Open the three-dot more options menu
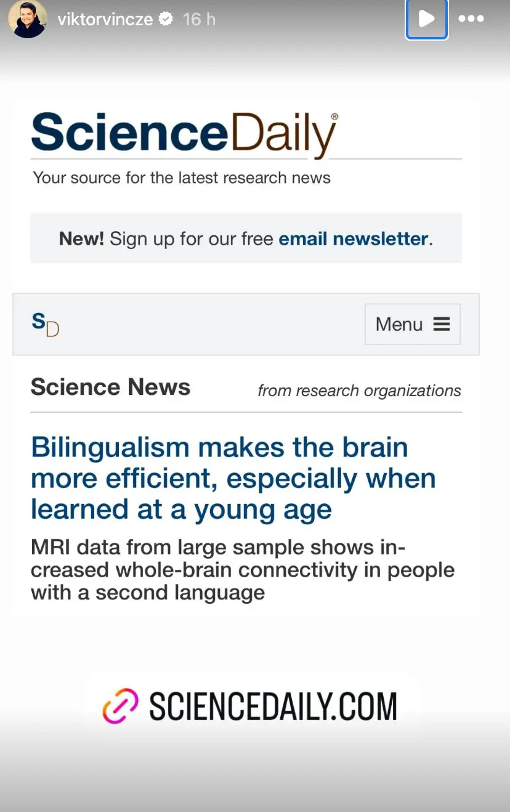Image resolution: width=510 pixels, height=812 pixels. [x=471, y=19]
